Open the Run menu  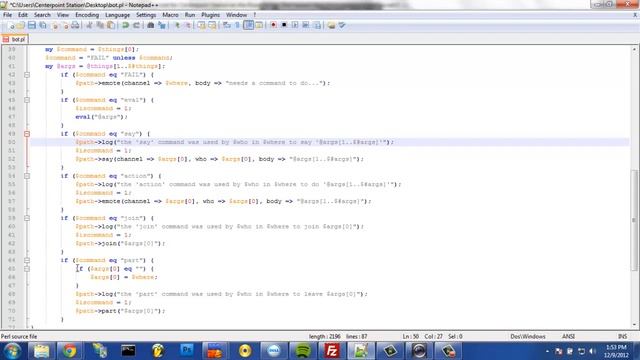[x=190, y=15]
